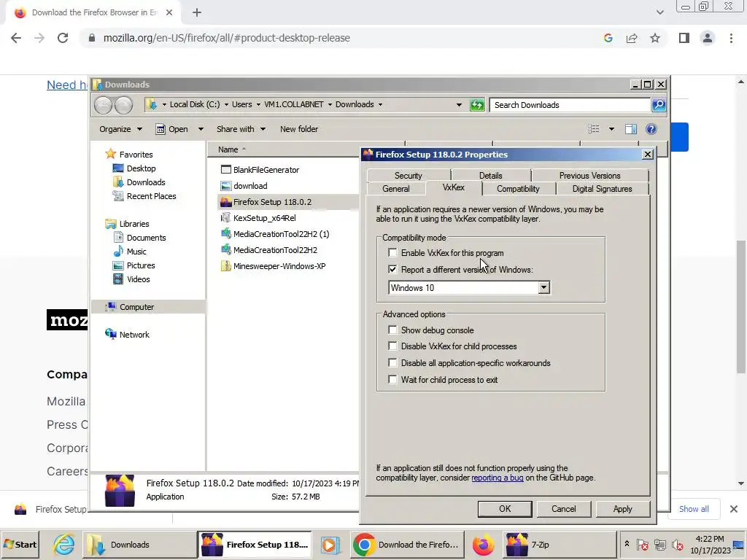The height and width of the screenshot is (560, 747).
Task: Toggle Report a different version of Windows
Action: tap(392, 270)
